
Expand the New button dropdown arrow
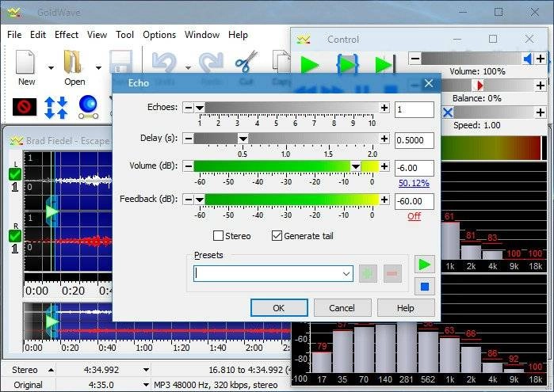[x=51, y=67]
